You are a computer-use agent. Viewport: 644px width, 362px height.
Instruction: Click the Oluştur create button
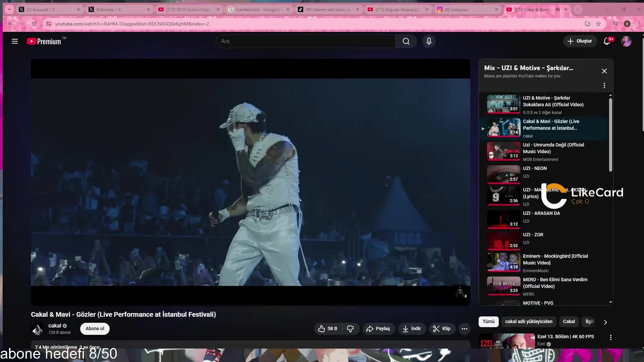[x=580, y=41]
